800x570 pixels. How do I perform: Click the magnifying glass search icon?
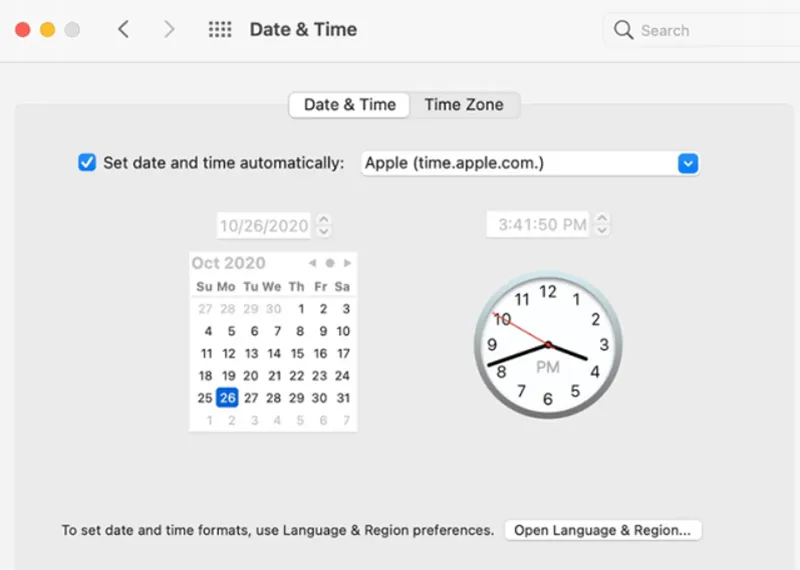click(623, 30)
